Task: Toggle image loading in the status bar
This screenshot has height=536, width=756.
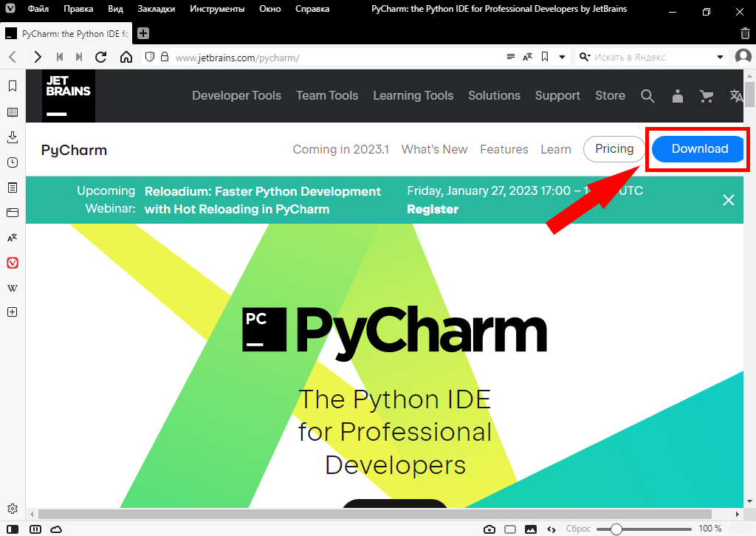Action: coord(530,529)
